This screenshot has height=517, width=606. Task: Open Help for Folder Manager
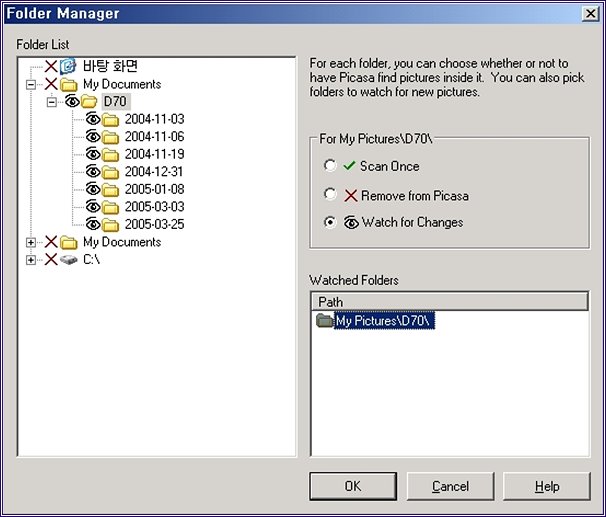point(547,486)
